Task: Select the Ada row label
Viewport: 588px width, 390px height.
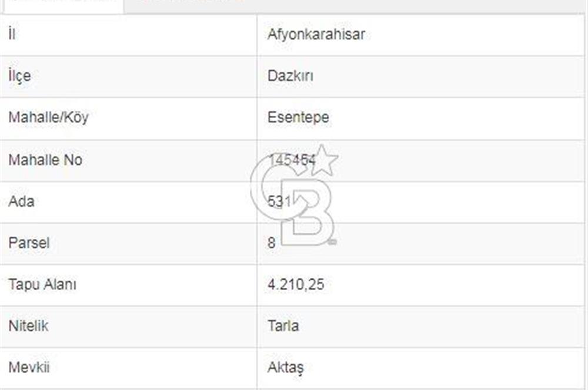Action: (21, 201)
